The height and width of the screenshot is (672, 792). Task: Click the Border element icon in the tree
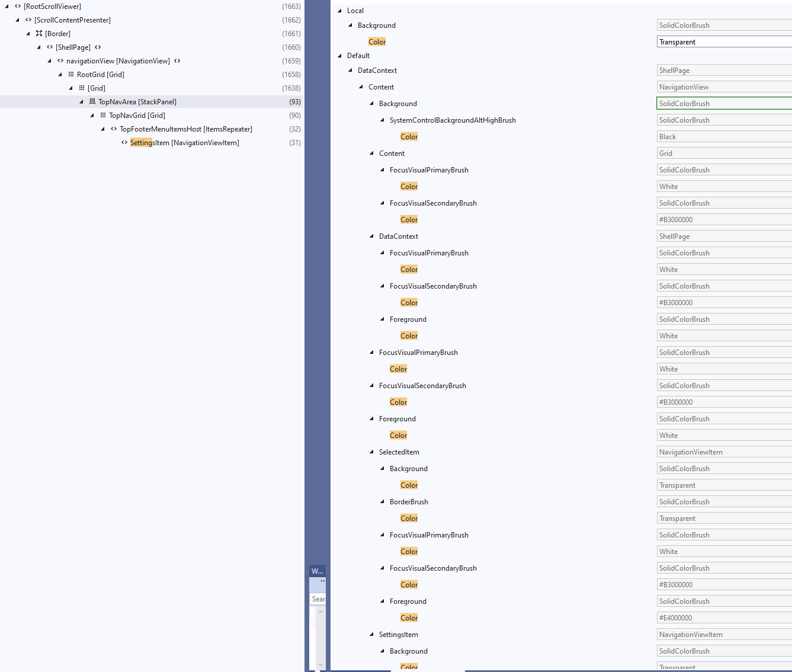tap(39, 34)
